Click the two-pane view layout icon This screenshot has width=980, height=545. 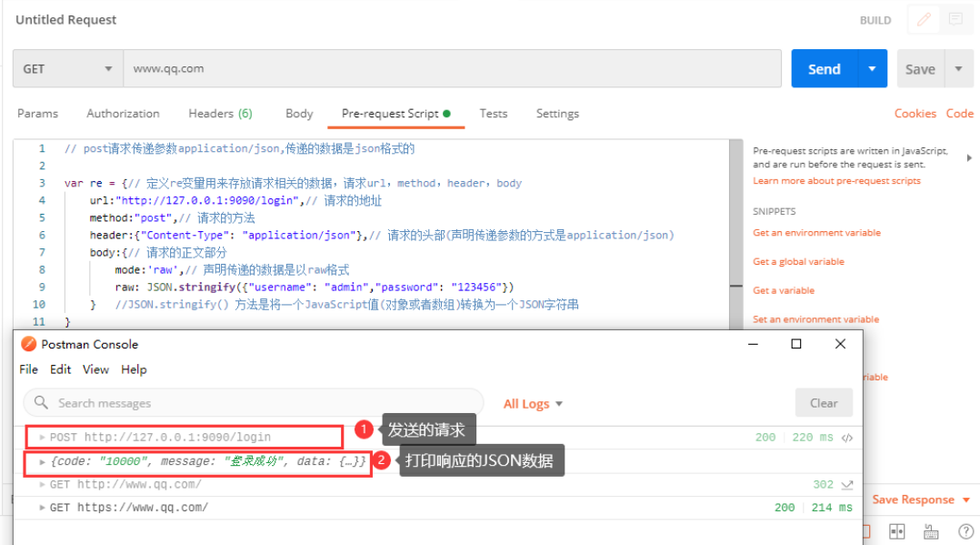(896, 531)
